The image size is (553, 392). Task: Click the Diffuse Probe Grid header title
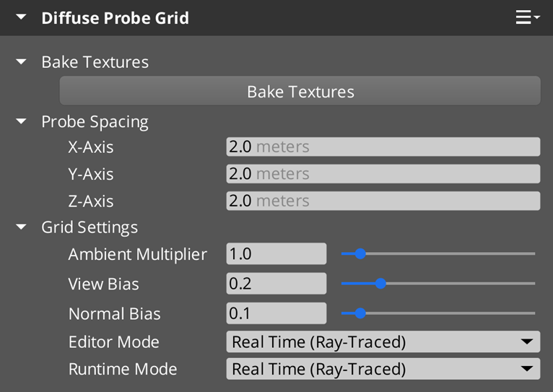click(x=115, y=17)
